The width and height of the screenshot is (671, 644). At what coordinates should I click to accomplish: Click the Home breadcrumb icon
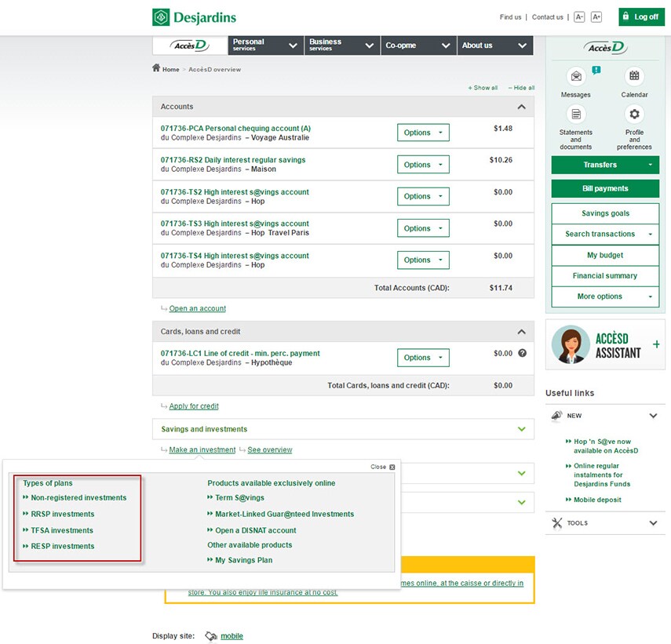click(156, 68)
